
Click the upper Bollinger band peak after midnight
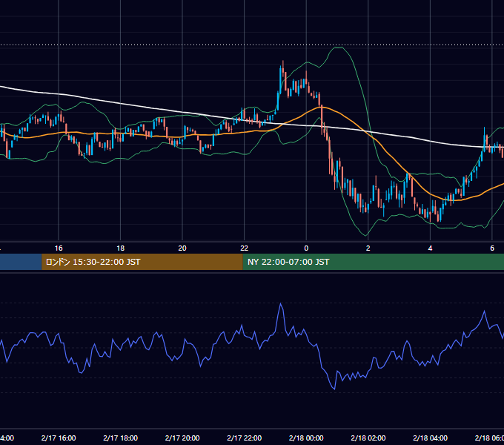pyautogui.click(x=339, y=47)
